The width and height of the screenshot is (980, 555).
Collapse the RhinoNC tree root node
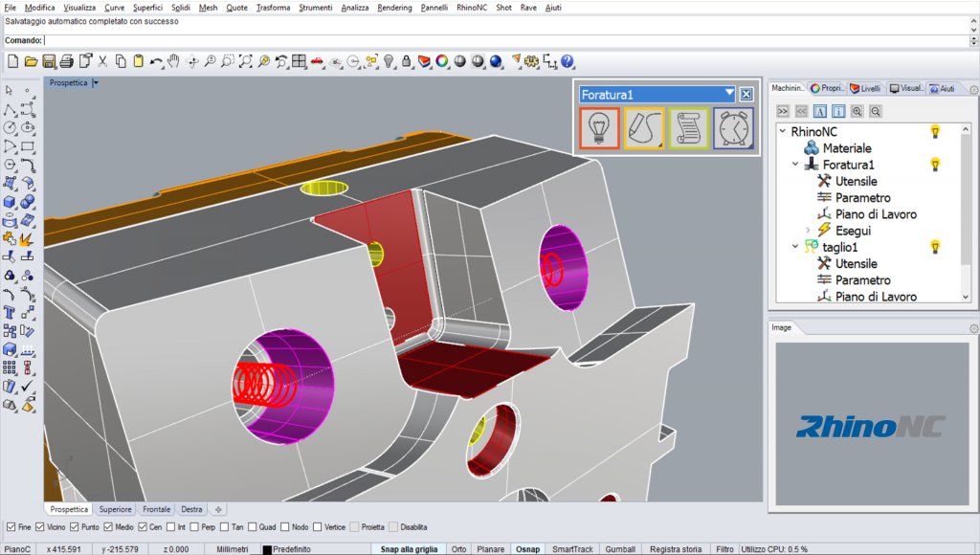coord(783,131)
